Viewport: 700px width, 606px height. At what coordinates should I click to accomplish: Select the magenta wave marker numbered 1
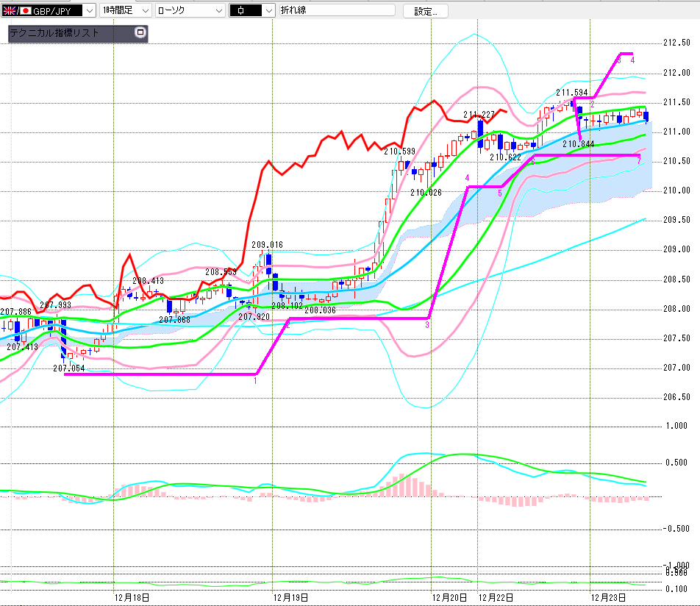[255, 380]
